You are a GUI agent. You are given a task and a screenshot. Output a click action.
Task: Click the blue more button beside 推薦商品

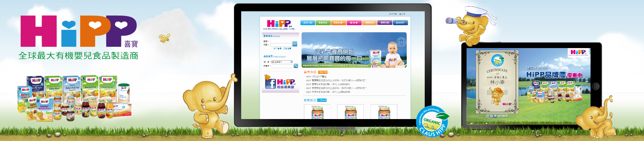pos(322,100)
